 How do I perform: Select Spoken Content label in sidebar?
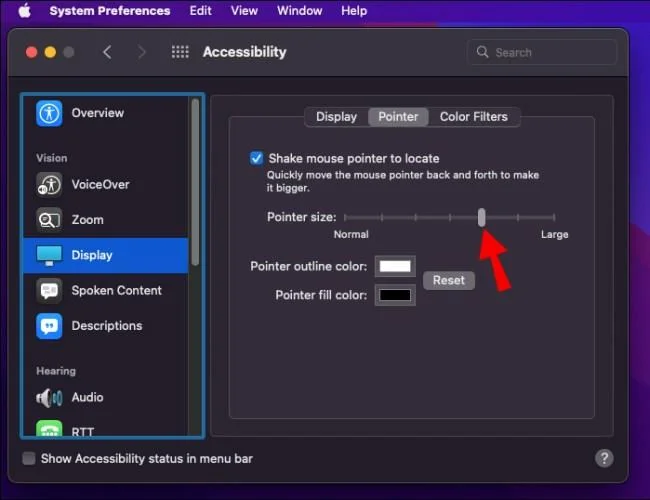click(x=116, y=290)
